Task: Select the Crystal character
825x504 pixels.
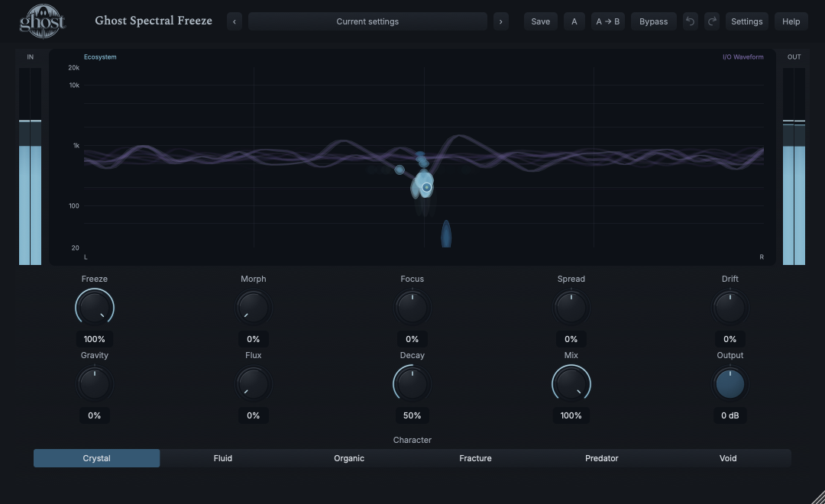Action: [97, 458]
